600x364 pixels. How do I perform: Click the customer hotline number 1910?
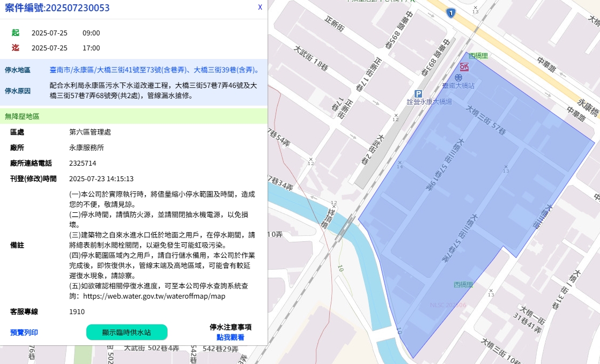pos(77,311)
